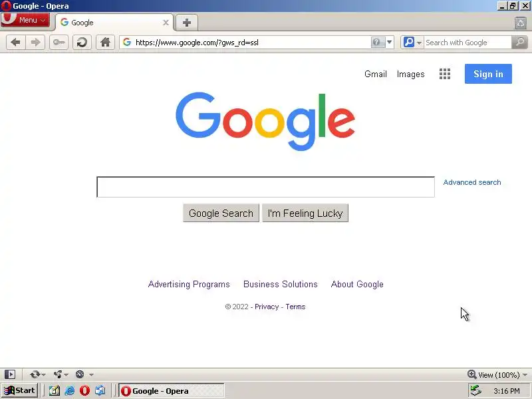Open the Privacy link
The image size is (532, 399).
pyautogui.click(x=267, y=307)
